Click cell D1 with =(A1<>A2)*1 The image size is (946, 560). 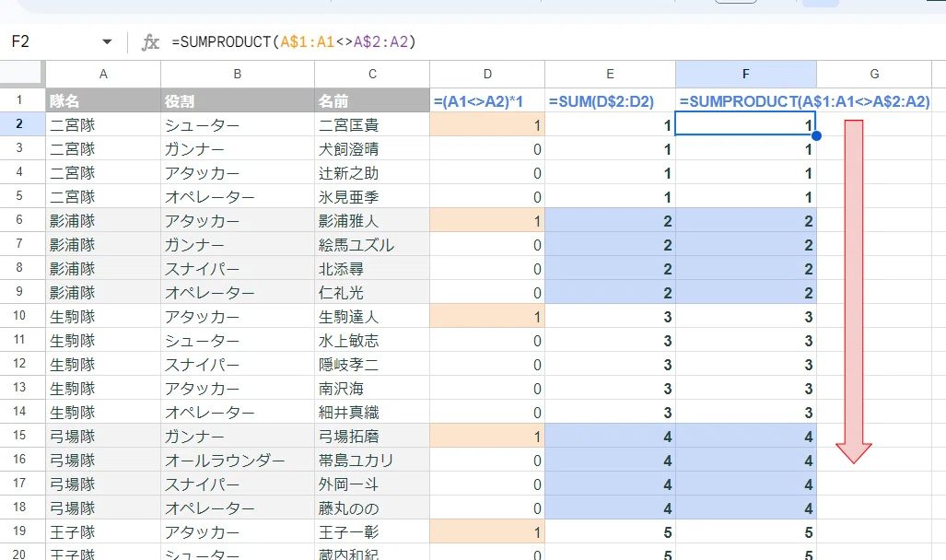point(487,100)
